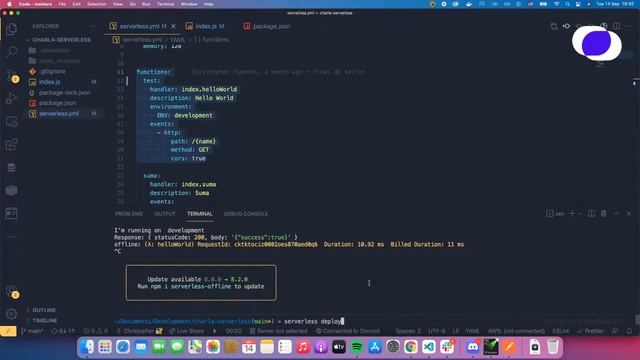Split the terminal panel
This screenshot has height=360, width=640.
(x=591, y=213)
